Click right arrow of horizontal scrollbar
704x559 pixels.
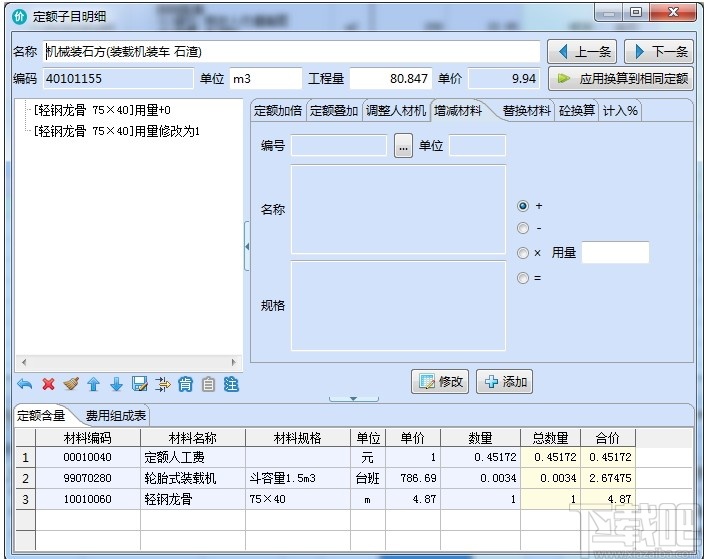click(233, 362)
